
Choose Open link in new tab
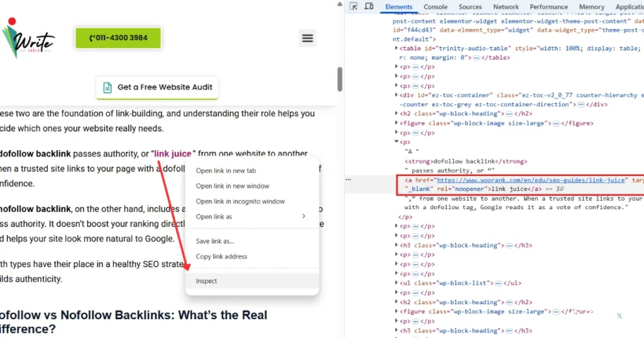point(252,171)
